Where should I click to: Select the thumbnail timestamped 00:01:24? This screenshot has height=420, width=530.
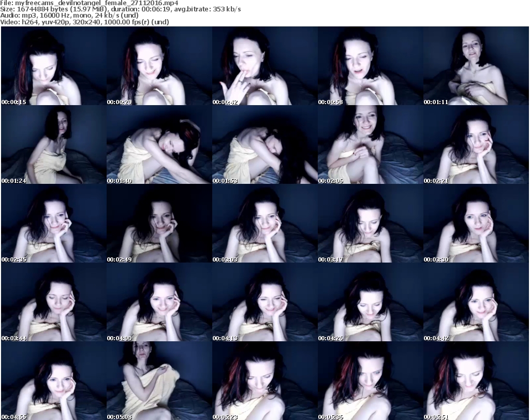coord(54,144)
